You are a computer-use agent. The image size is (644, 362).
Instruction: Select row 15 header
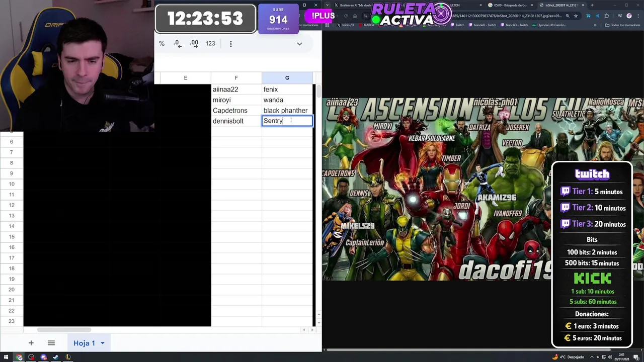12,237
